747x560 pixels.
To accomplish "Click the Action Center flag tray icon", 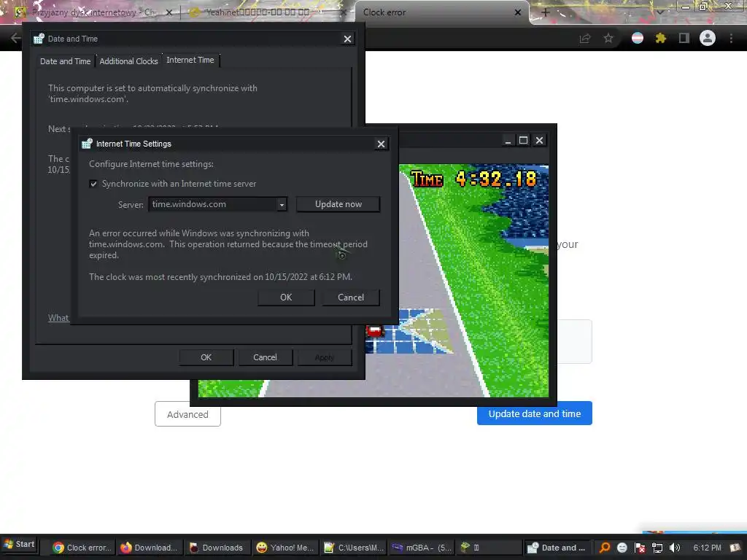I will coord(640,548).
